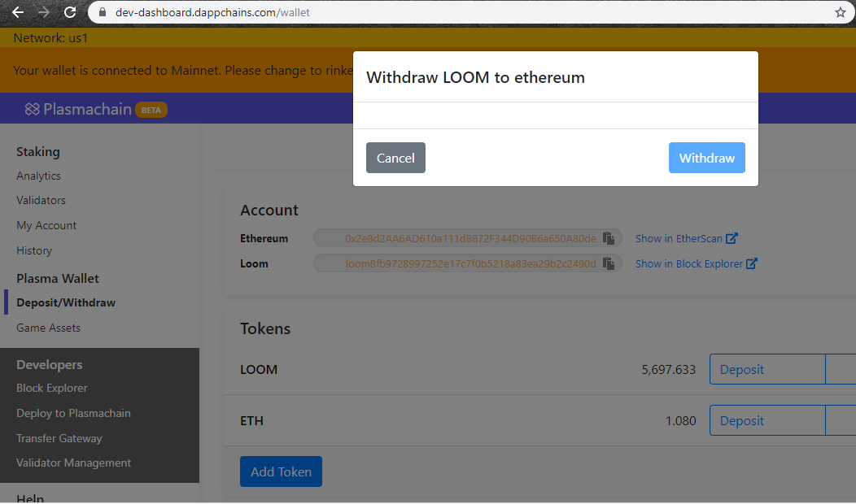
Task: Click the browser back arrow
Action: click(18, 12)
